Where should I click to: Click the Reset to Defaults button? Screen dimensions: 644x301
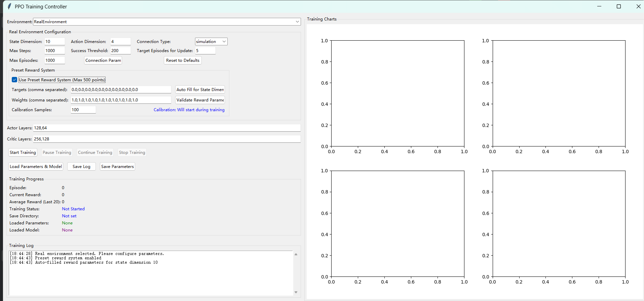(183, 60)
